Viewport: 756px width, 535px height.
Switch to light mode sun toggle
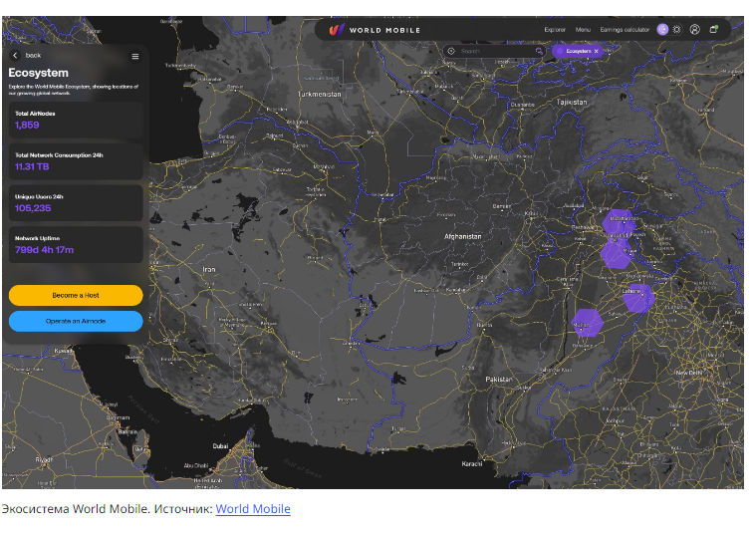677,30
